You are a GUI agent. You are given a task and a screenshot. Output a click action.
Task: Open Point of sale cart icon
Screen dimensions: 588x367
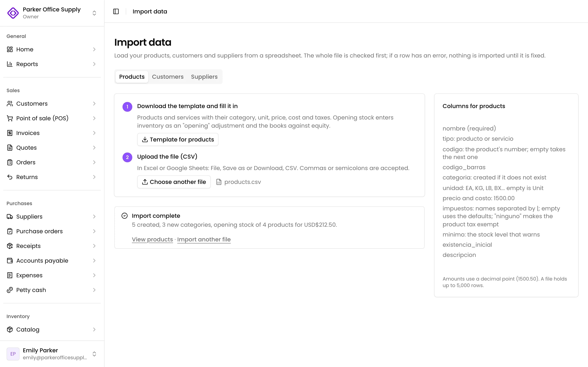tap(10, 118)
